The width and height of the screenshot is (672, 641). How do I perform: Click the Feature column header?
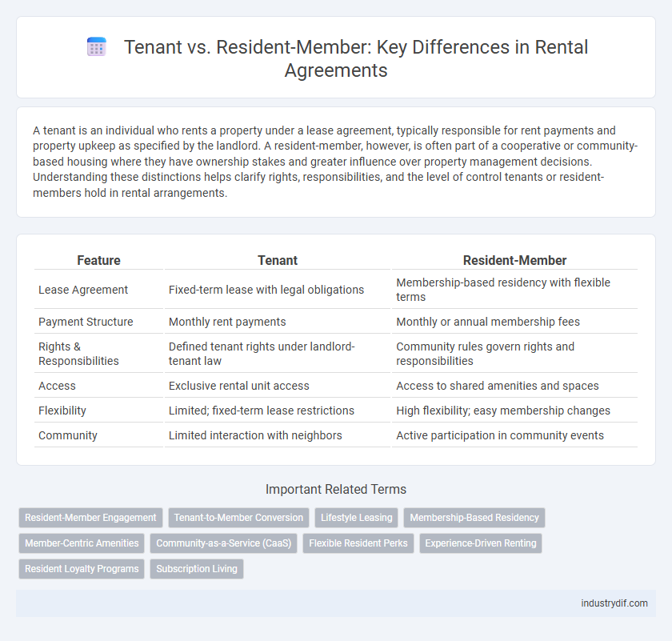[98, 260]
